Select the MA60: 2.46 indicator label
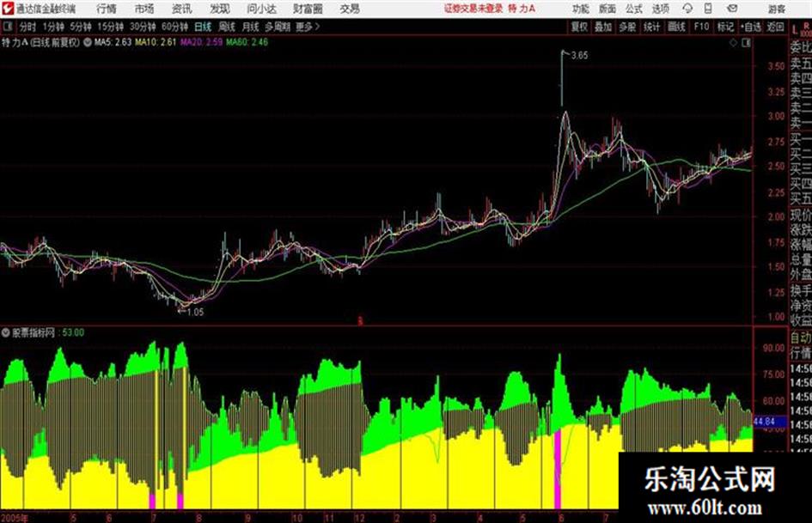812x523 pixels. tap(247, 42)
